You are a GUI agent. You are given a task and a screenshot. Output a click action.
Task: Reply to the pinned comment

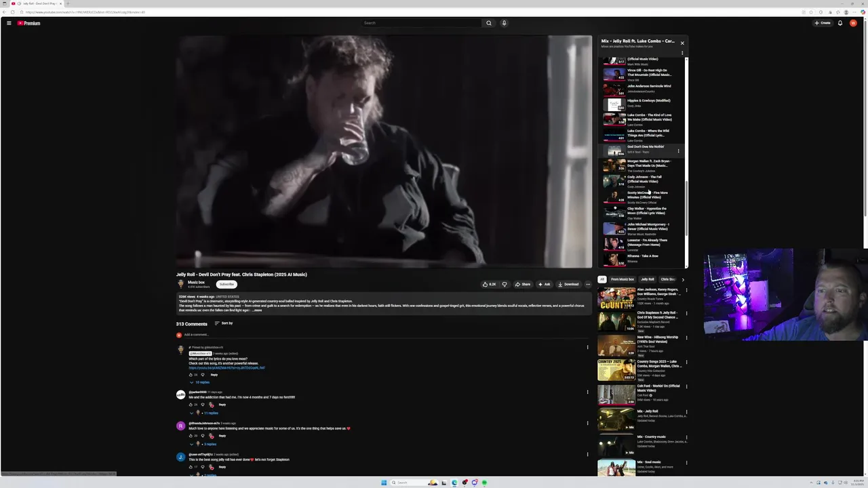coord(214,375)
